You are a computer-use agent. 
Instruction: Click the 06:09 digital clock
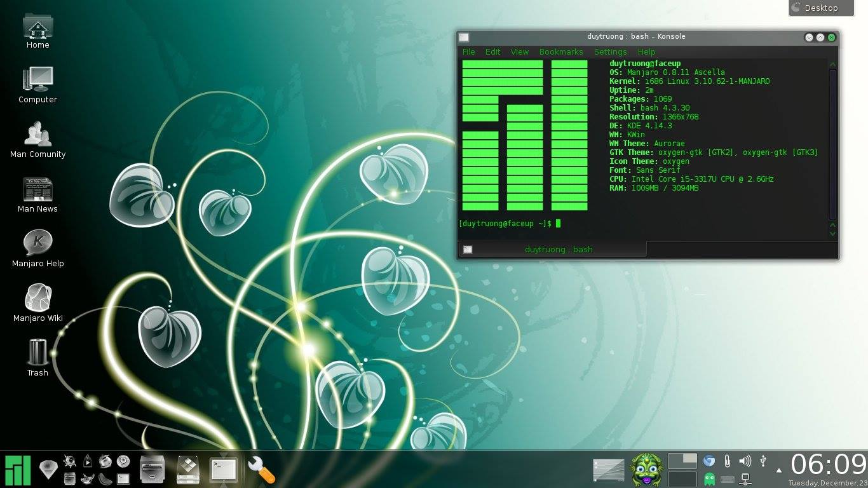829,464
